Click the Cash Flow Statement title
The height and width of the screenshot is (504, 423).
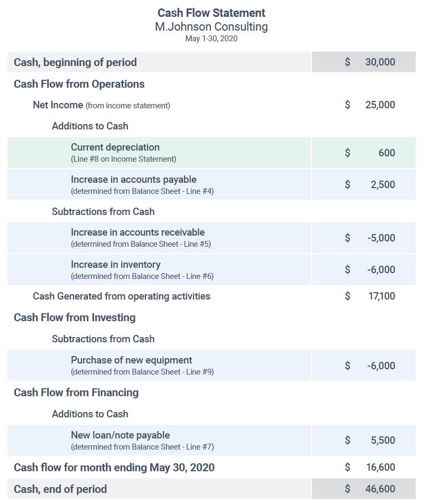(212, 13)
